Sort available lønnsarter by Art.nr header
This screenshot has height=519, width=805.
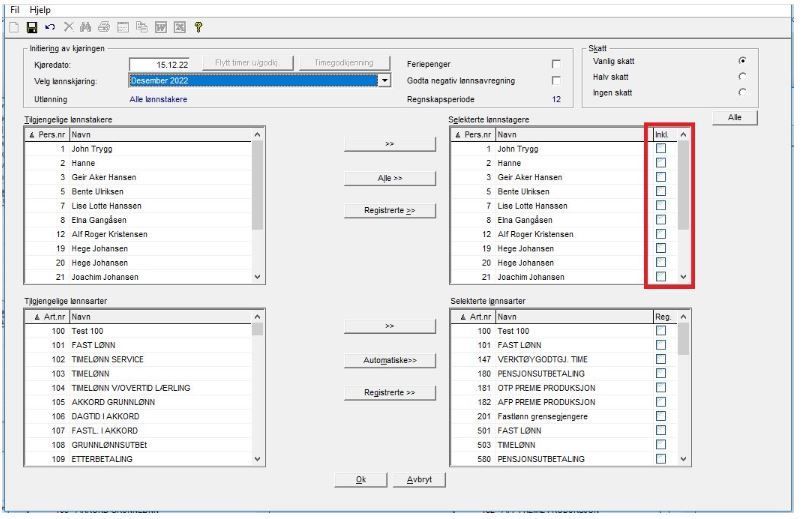[x=47, y=317]
